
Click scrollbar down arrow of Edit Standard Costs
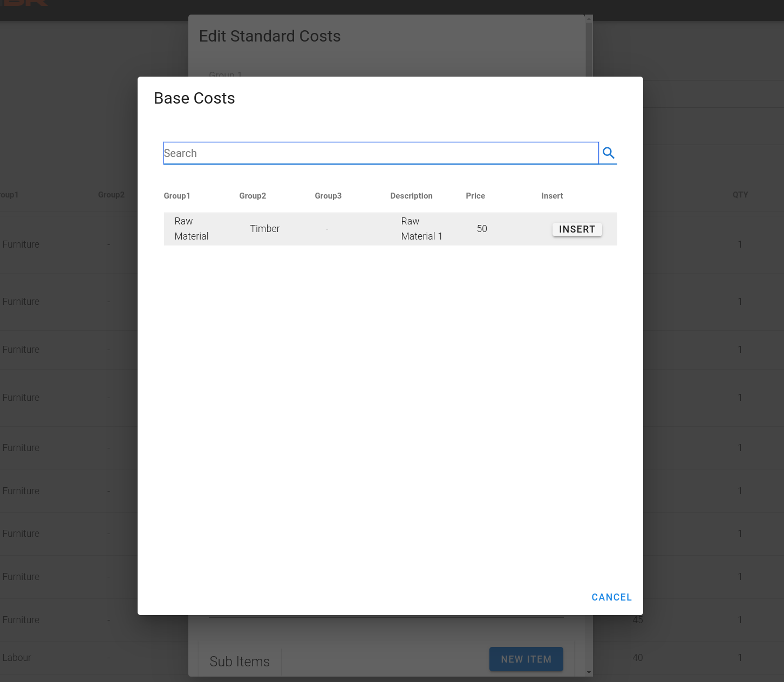[x=589, y=672]
